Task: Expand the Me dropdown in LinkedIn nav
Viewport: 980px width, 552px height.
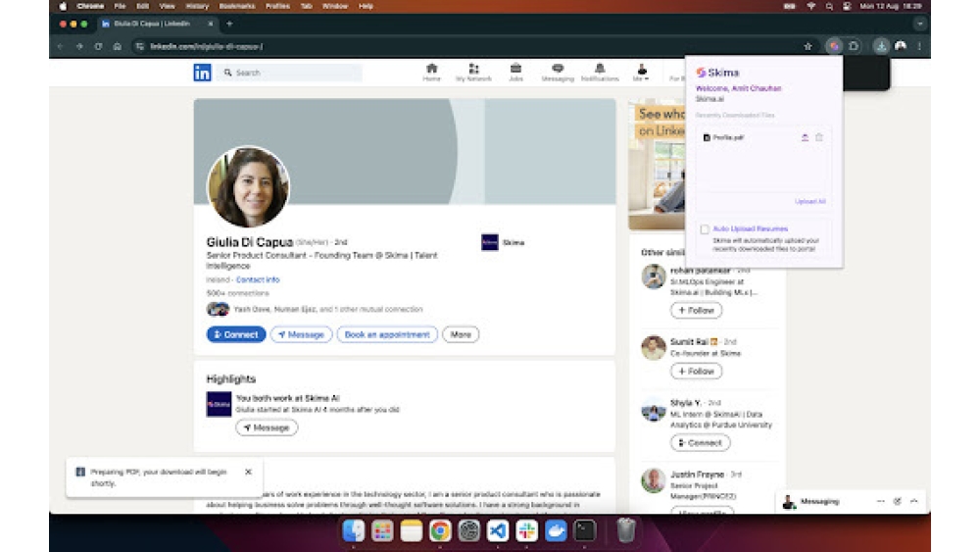Action: tap(641, 73)
